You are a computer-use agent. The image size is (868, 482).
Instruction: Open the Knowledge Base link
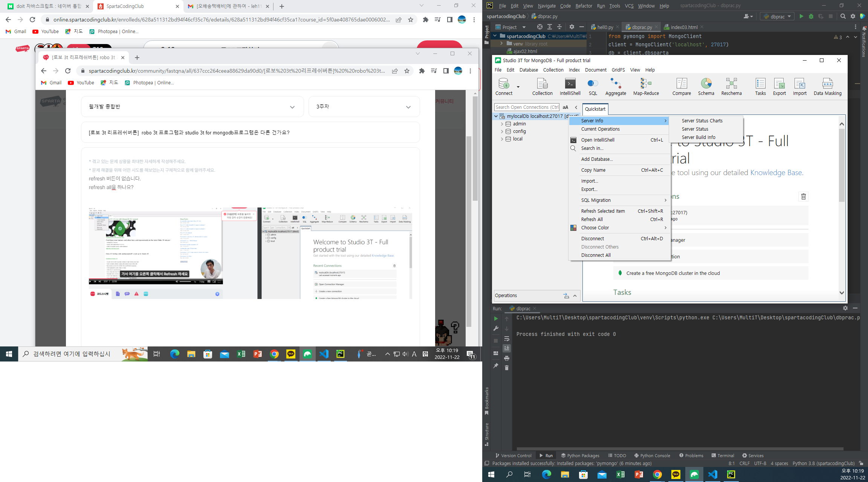click(776, 173)
